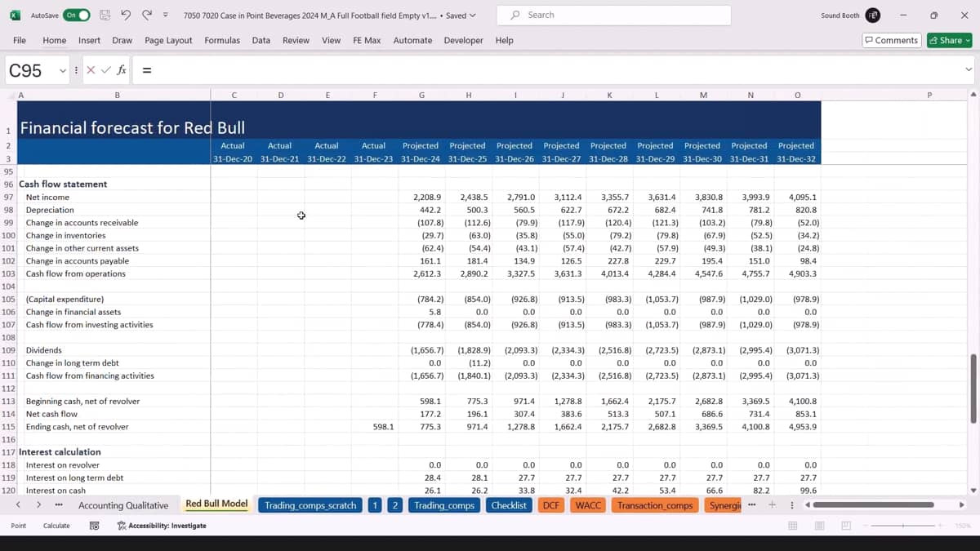Click the Calculate button in status bar
This screenshot has height=551, width=980.
(x=56, y=526)
